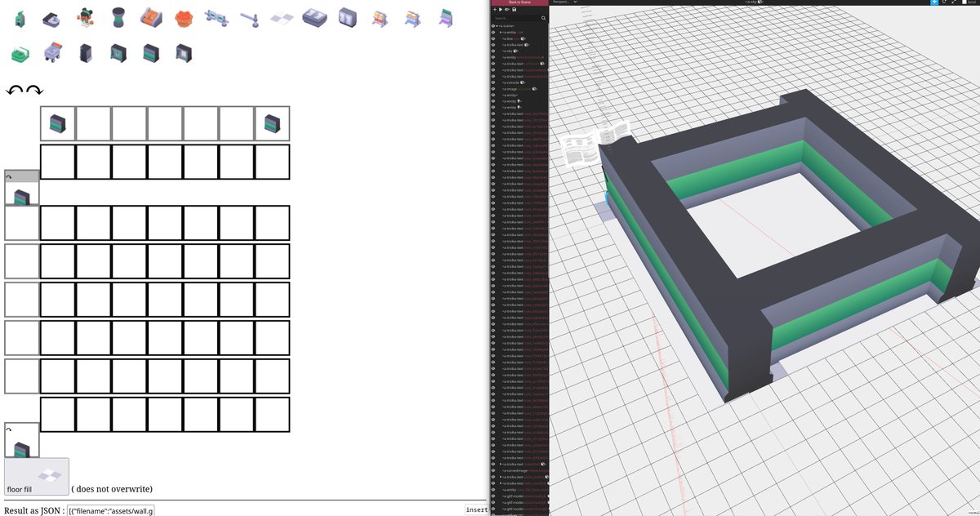Rotate the lower left side wall tile
This screenshot has height=516, width=980.
point(8,429)
